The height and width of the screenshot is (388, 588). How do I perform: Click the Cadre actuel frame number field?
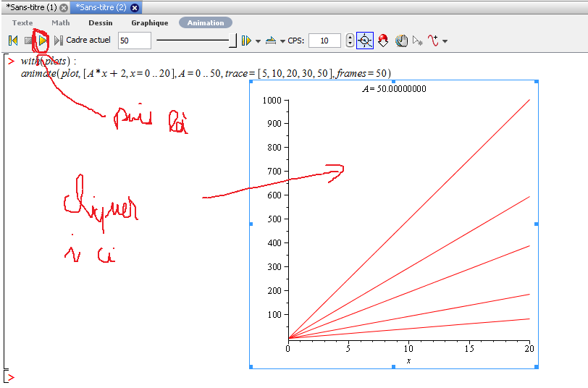point(134,41)
